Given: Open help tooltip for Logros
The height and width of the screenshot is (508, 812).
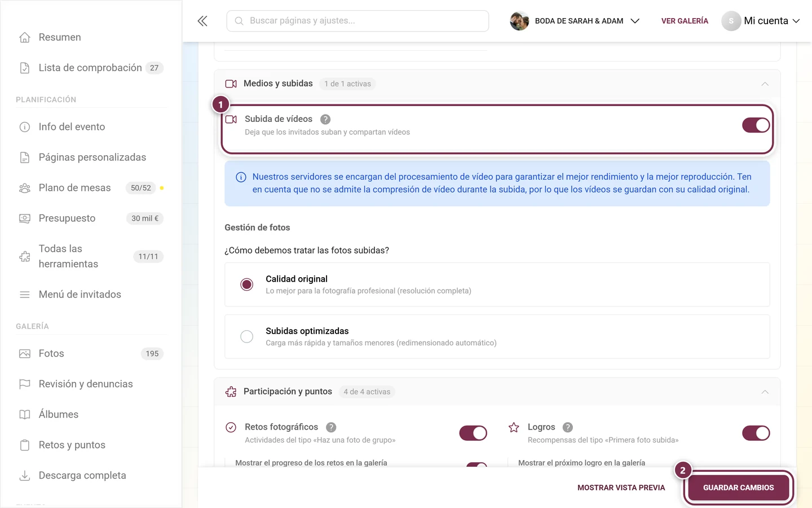Looking at the screenshot, I should click(x=568, y=427).
